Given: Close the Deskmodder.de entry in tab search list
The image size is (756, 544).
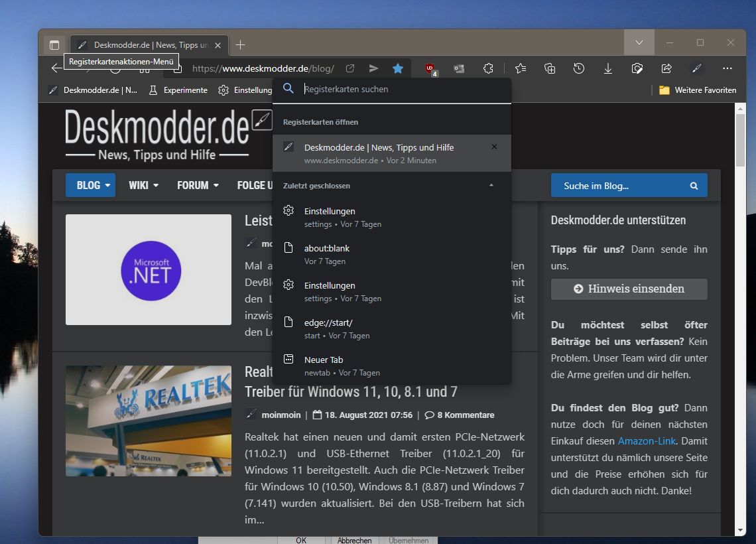Looking at the screenshot, I should tap(494, 147).
